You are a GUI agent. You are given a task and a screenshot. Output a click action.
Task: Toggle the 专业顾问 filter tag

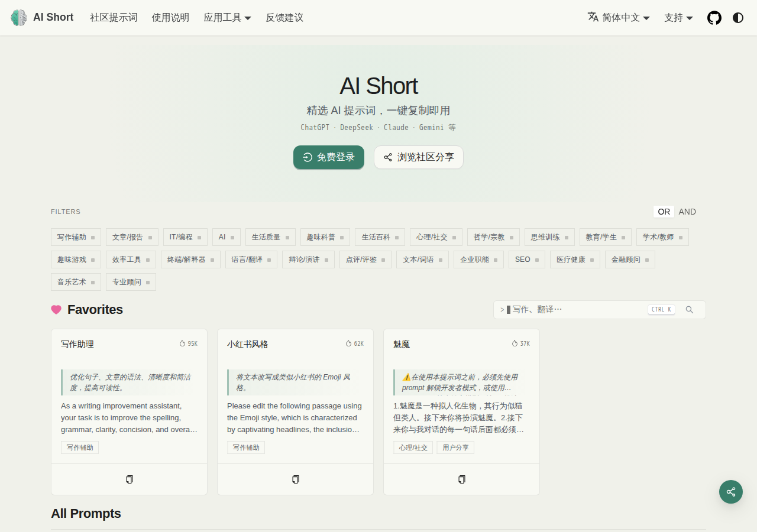131,282
